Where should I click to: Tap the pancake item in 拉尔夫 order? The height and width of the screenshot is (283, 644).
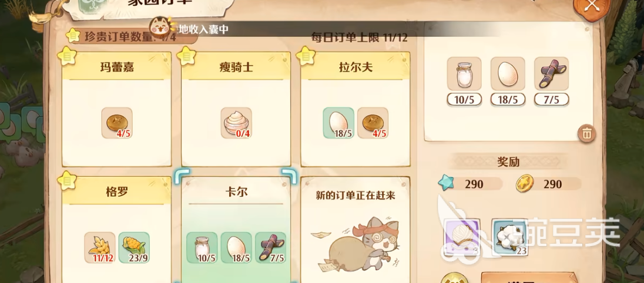[373, 123]
